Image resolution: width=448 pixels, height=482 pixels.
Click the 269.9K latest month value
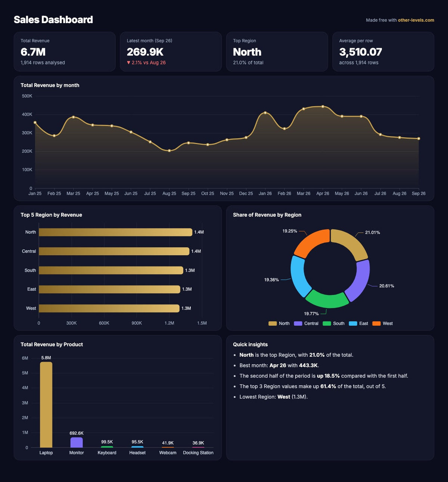pos(145,52)
